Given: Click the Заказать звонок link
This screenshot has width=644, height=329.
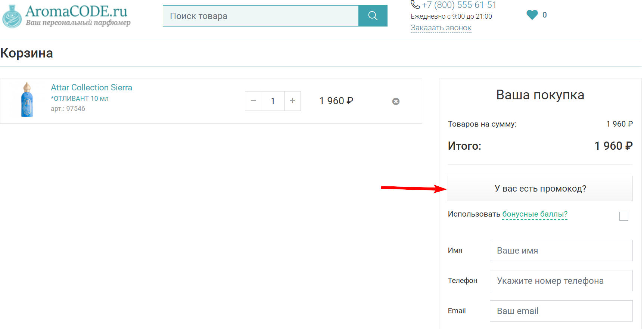Looking at the screenshot, I should 441,28.
